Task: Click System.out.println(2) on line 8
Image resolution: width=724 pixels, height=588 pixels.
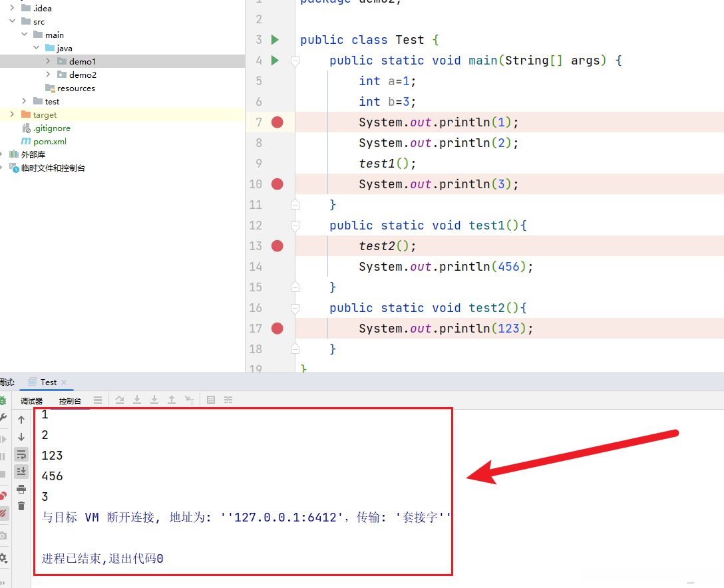Action: click(439, 143)
